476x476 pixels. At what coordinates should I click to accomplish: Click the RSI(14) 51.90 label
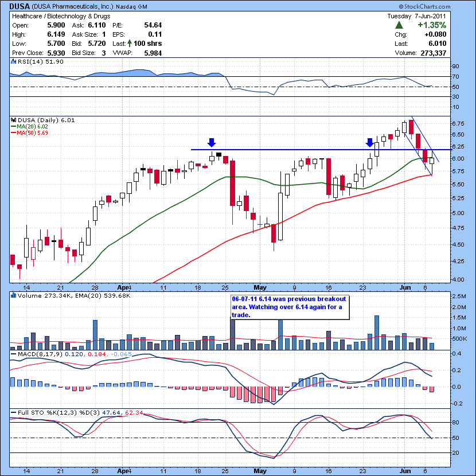tap(41, 61)
